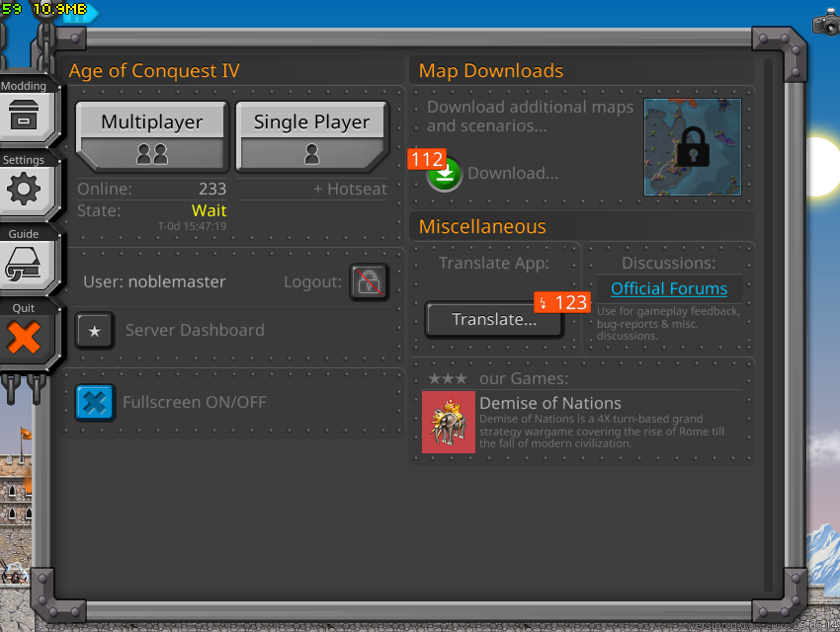
Task: Click the locked map preview thumbnail
Action: click(693, 146)
